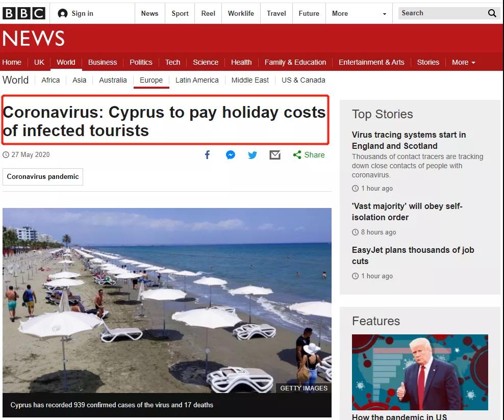Share via Messenger icon
504x420 pixels.
[231, 155]
